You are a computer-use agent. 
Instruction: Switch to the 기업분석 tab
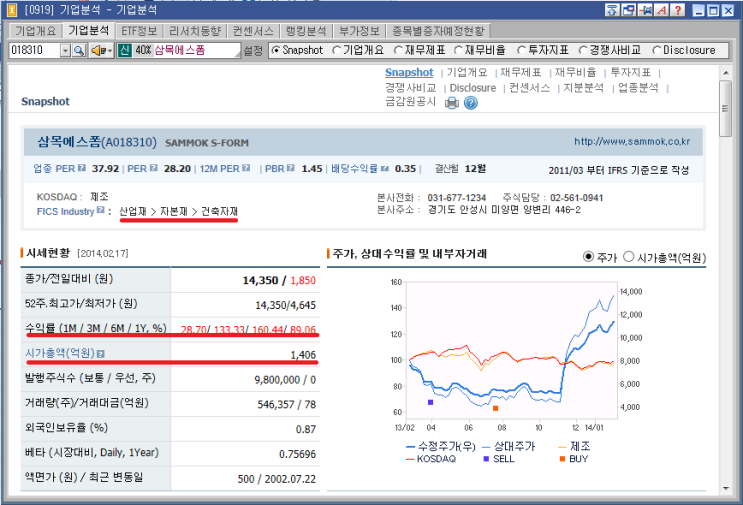coord(89,30)
